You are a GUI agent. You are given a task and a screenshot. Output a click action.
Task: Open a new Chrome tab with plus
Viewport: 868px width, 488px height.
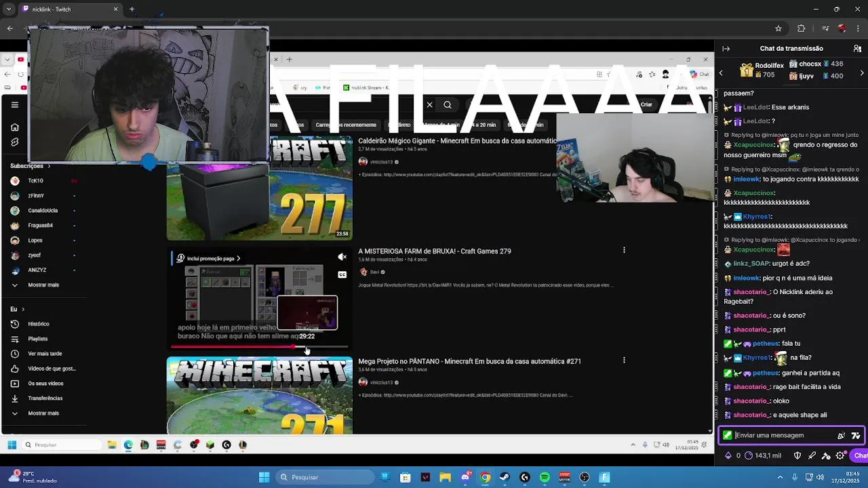click(x=132, y=9)
